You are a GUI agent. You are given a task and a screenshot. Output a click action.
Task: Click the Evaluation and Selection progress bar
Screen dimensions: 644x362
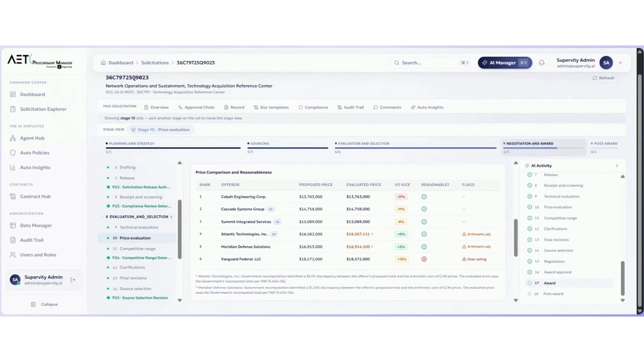pyautogui.click(x=415, y=148)
